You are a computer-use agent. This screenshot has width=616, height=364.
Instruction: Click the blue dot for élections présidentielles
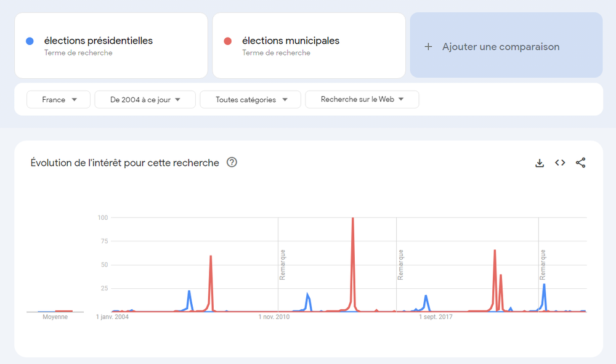pyautogui.click(x=30, y=41)
